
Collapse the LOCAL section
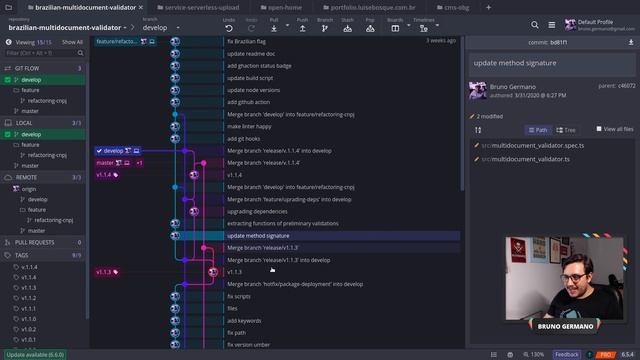click(43, 123)
